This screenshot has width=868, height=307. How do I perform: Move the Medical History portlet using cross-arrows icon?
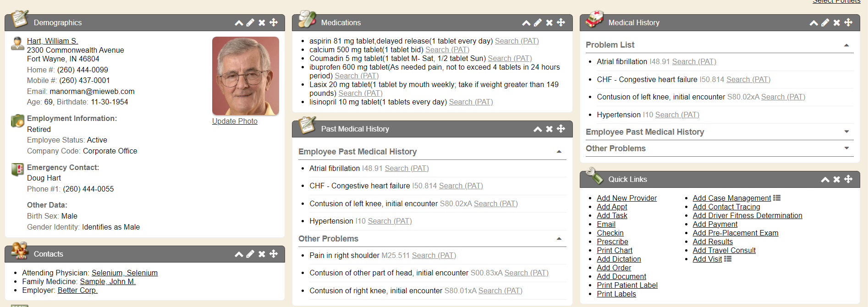click(848, 22)
